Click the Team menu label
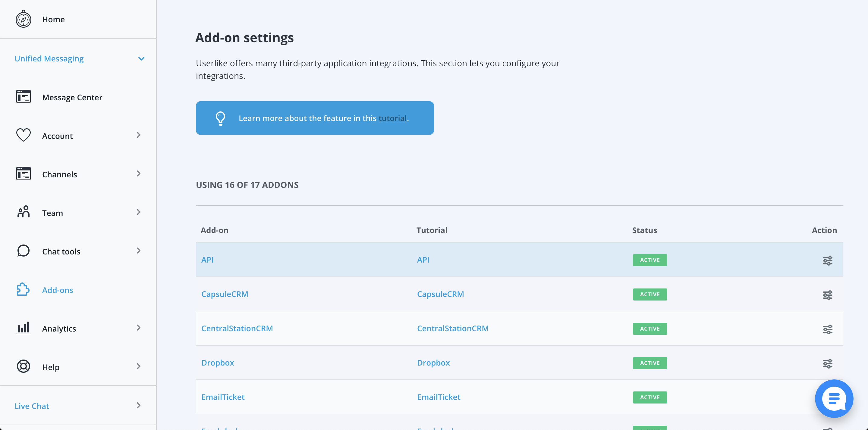 click(x=52, y=213)
